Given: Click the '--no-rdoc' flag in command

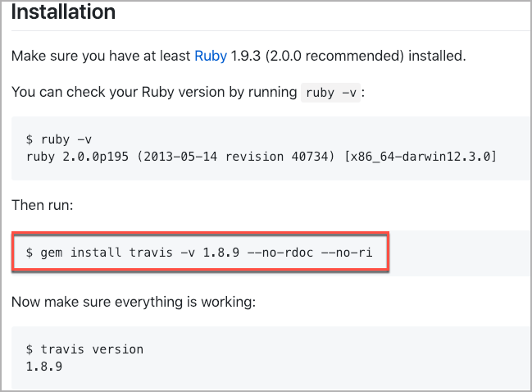Looking at the screenshot, I should pyautogui.click(x=280, y=252).
